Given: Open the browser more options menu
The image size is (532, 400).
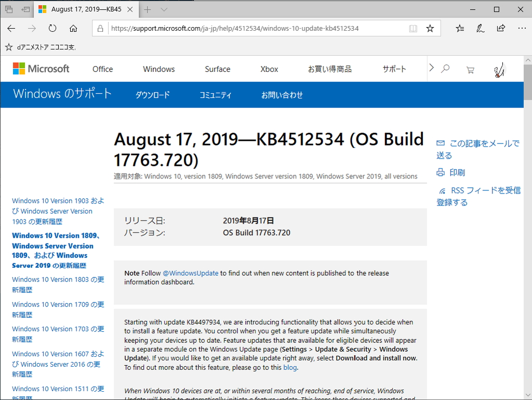Looking at the screenshot, I should point(521,29).
